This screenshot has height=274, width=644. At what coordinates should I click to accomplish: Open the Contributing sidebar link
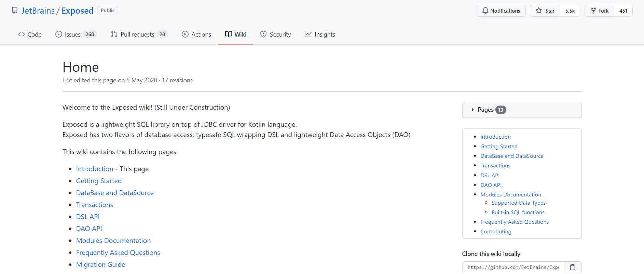(496, 231)
